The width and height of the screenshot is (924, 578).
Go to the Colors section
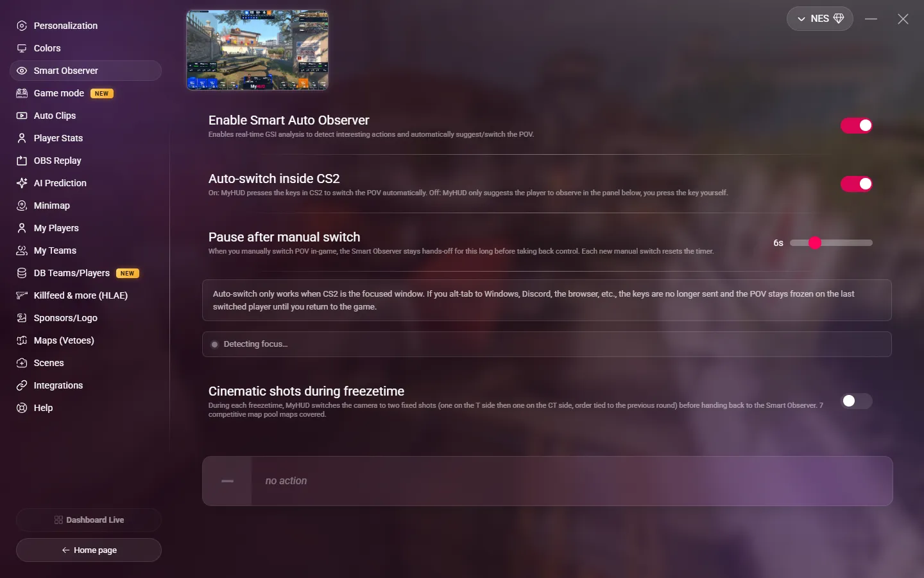click(x=85, y=48)
